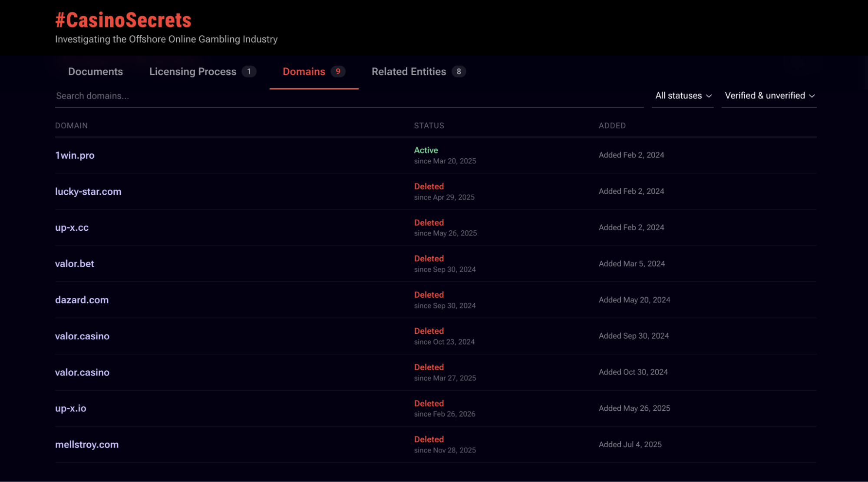The width and height of the screenshot is (868, 482).
Task: Open the up-x.io domain link
Action: (x=71, y=408)
